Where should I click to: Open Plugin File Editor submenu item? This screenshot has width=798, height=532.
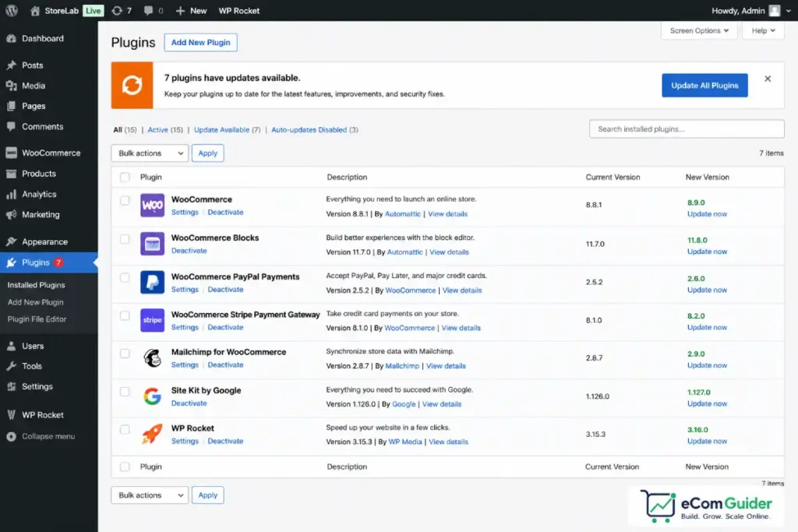(x=37, y=319)
